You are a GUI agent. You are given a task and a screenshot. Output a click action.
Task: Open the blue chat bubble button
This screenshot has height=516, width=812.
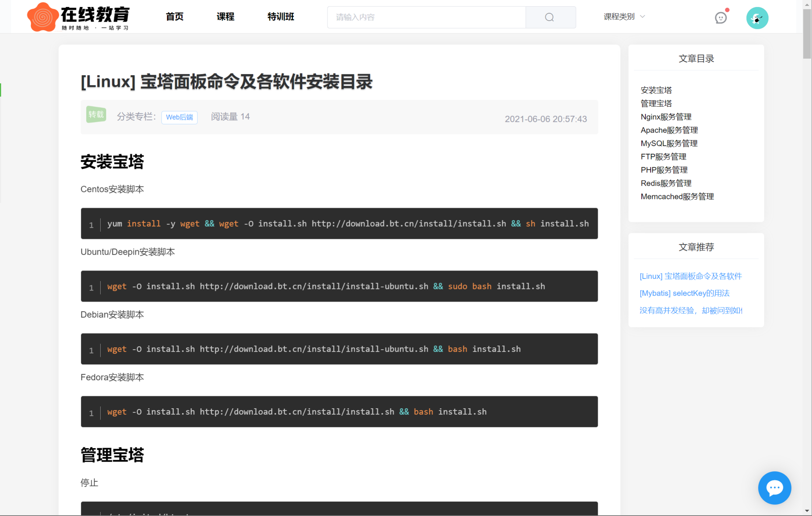[x=774, y=488]
